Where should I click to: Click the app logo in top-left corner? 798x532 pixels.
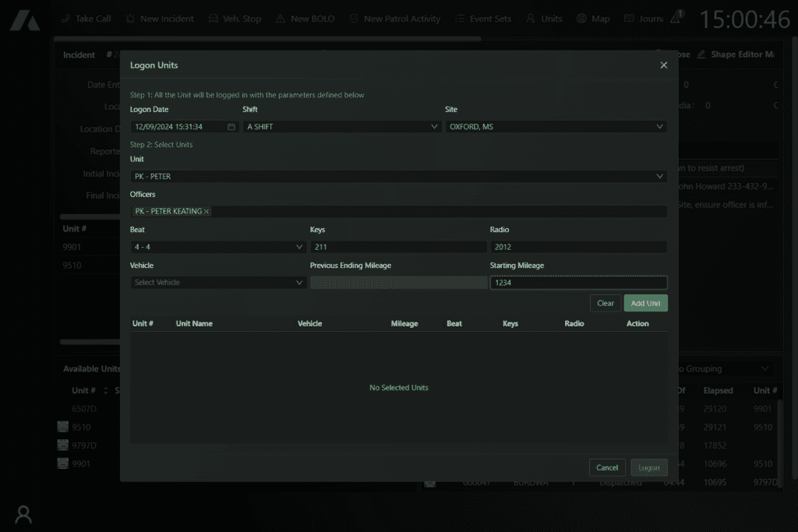(x=25, y=19)
